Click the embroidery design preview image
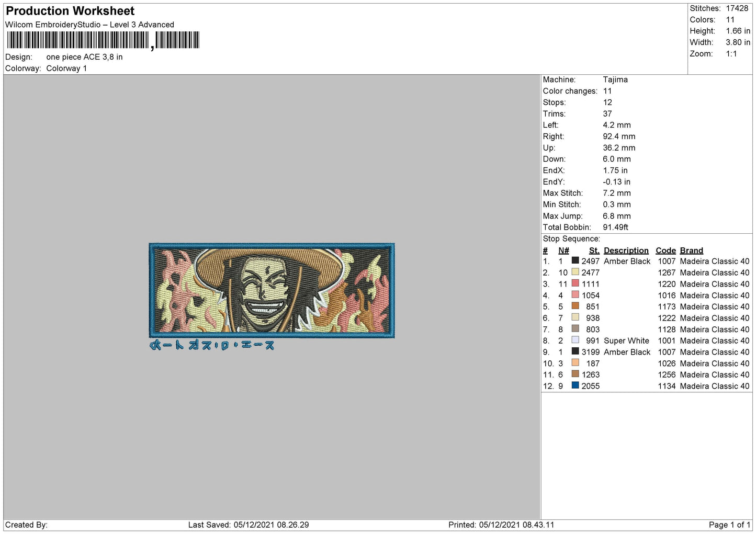 [x=272, y=297]
